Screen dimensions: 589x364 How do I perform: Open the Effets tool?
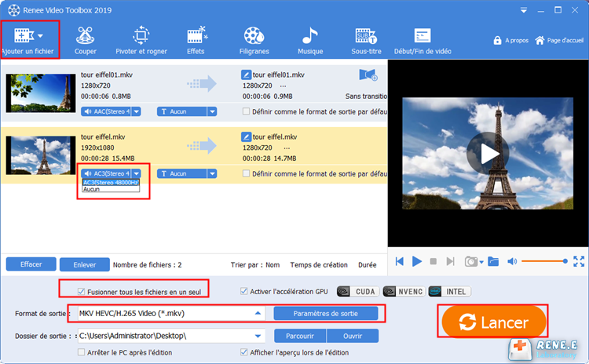click(196, 41)
